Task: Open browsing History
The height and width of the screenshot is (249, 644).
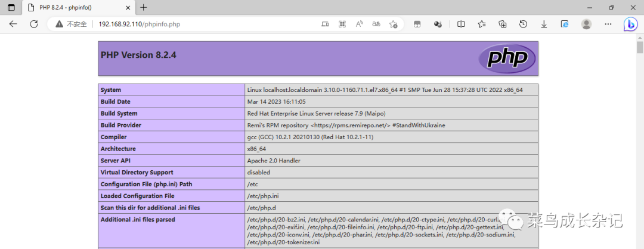Action: pyautogui.click(x=524, y=24)
